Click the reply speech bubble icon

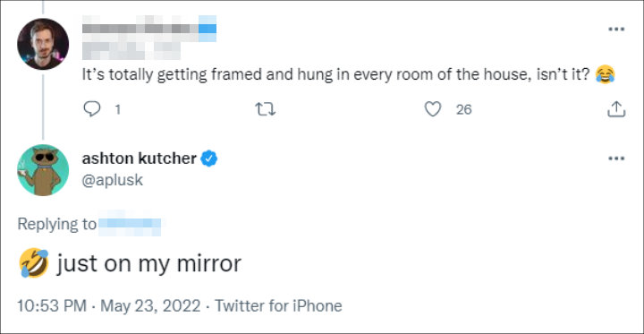[91, 109]
